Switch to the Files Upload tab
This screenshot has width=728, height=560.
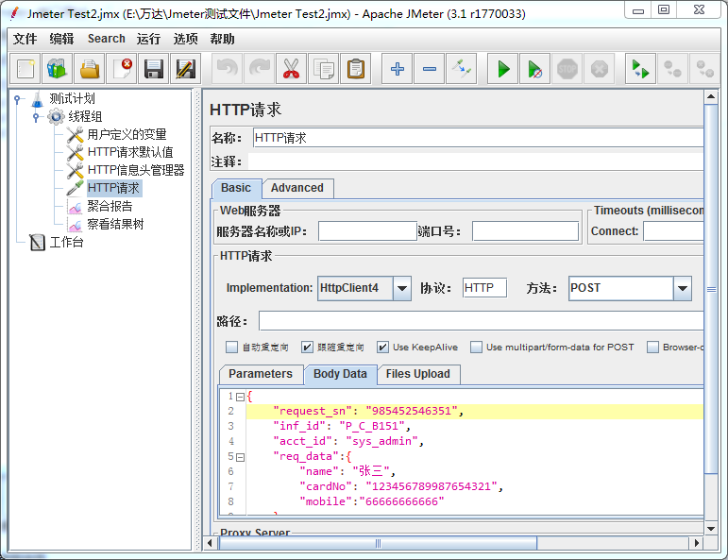point(418,374)
